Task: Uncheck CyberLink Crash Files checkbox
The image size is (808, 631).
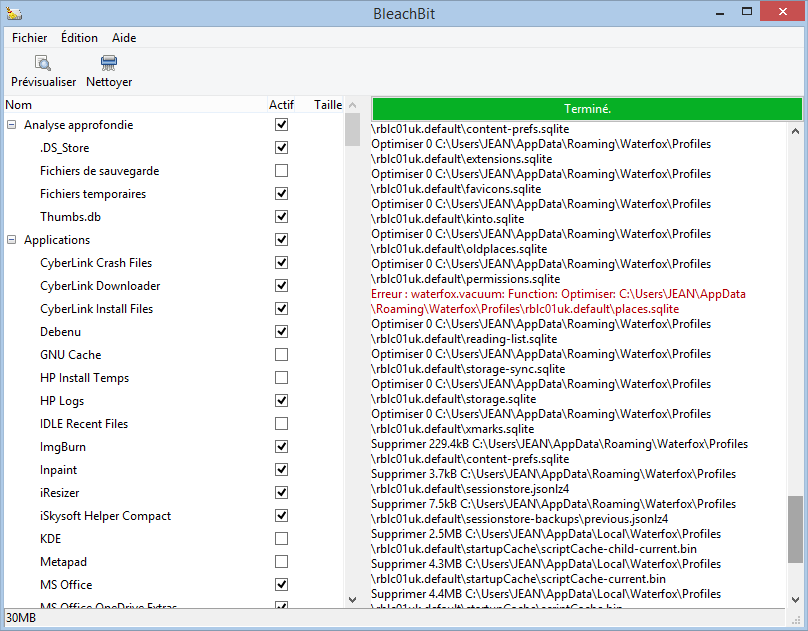Action: pyautogui.click(x=281, y=263)
